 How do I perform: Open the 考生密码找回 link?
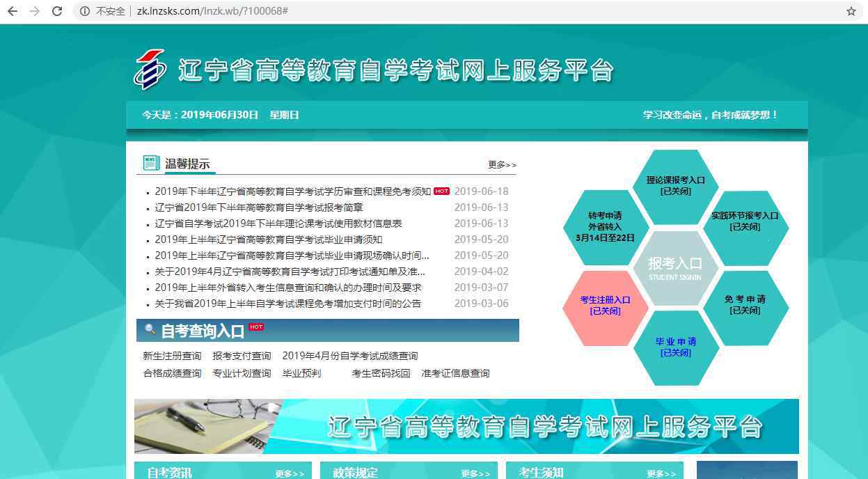click(381, 373)
